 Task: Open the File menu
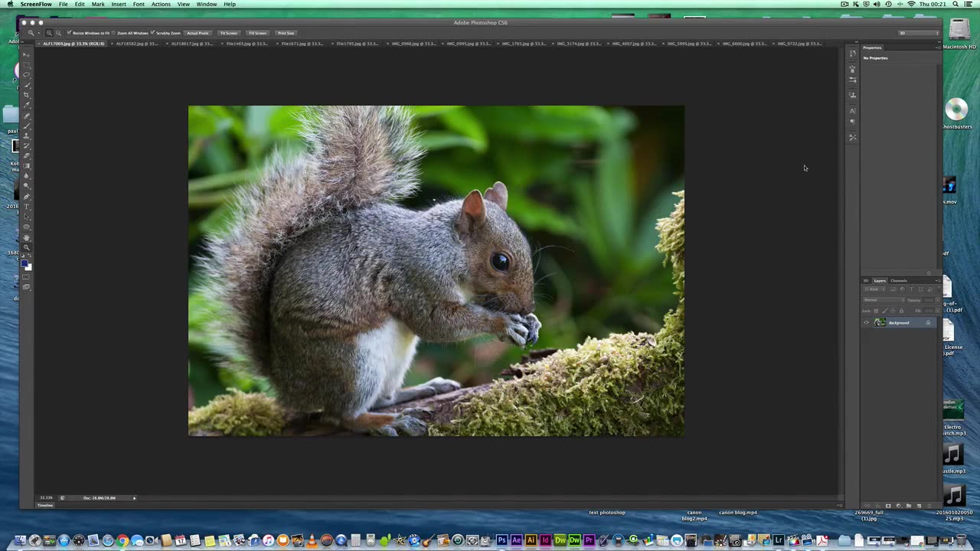click(x=64, y=4)
